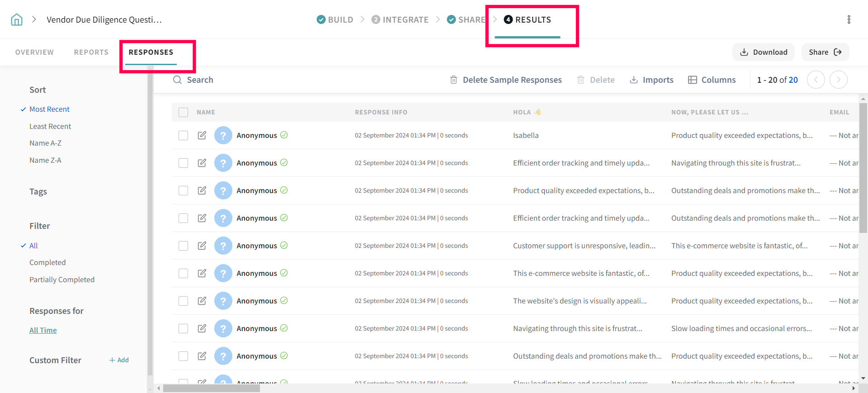Add a custom filter

coord(119,360)
